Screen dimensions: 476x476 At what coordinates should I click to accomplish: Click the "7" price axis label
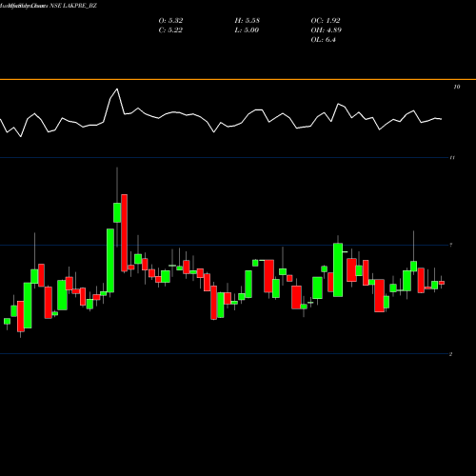click(451, 245)
